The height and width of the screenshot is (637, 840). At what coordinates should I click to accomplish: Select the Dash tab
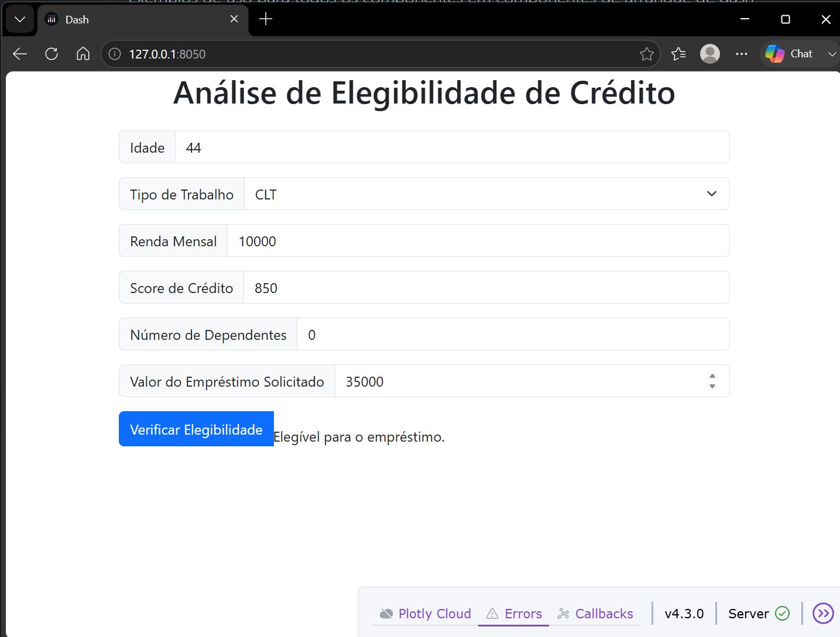click(x=143, y=19)
